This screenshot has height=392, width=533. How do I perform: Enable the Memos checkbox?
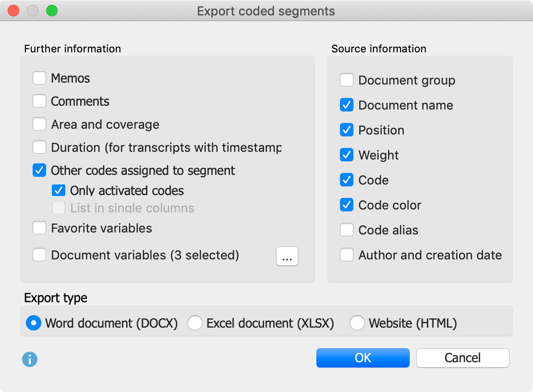pyautogui.click(x=39, y=78)
